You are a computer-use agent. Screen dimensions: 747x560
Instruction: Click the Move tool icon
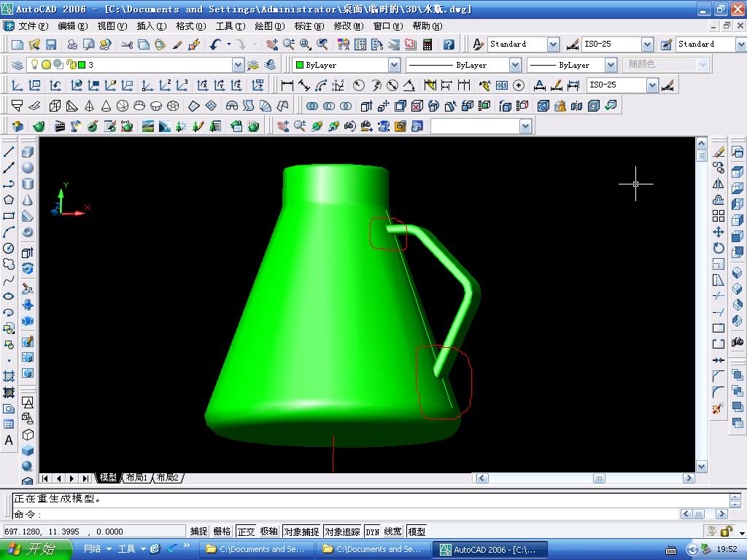(719, 232)
